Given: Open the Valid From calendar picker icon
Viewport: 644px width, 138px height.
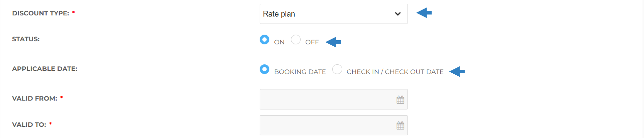Looking at the screenshot, I should point(400,99).
